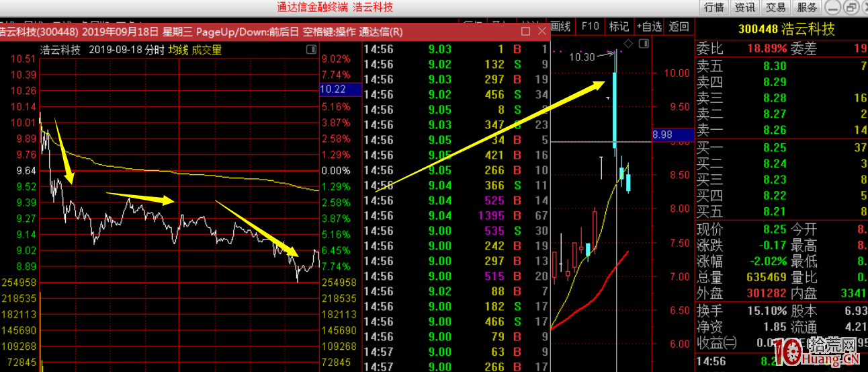Open the 服务 services menu
This screenshot has width=868, height=372.
click(x=807, y=7)
